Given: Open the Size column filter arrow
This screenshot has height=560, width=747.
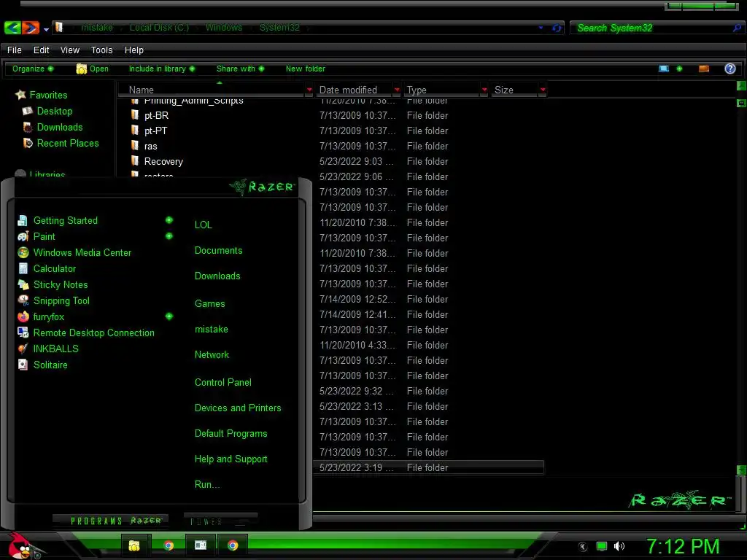Looking at the screenshot, I should (x=543, y=90).
